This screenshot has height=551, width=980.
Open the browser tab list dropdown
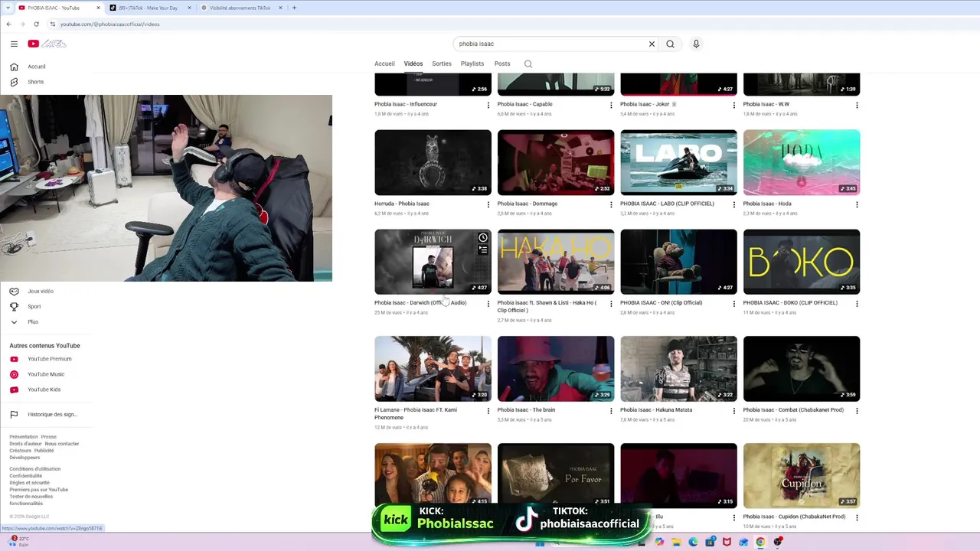pos(8,8)
